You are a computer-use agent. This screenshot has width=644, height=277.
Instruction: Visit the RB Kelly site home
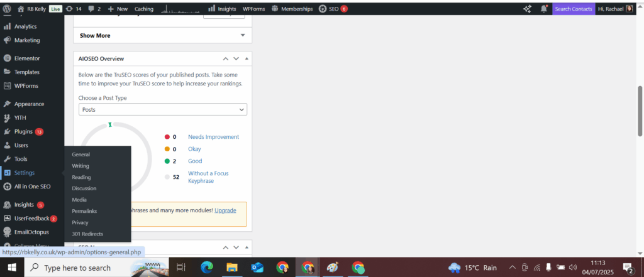[x=32, y=9]
